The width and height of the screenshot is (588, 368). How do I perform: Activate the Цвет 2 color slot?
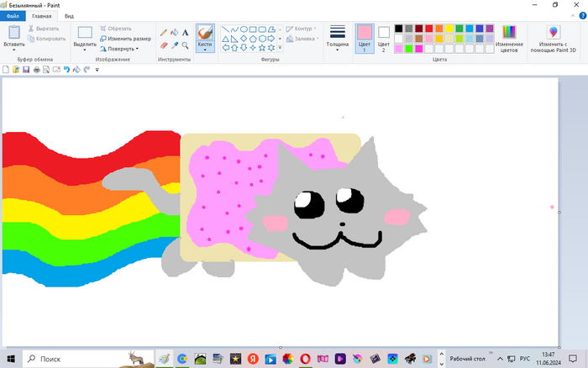(384, 38)
